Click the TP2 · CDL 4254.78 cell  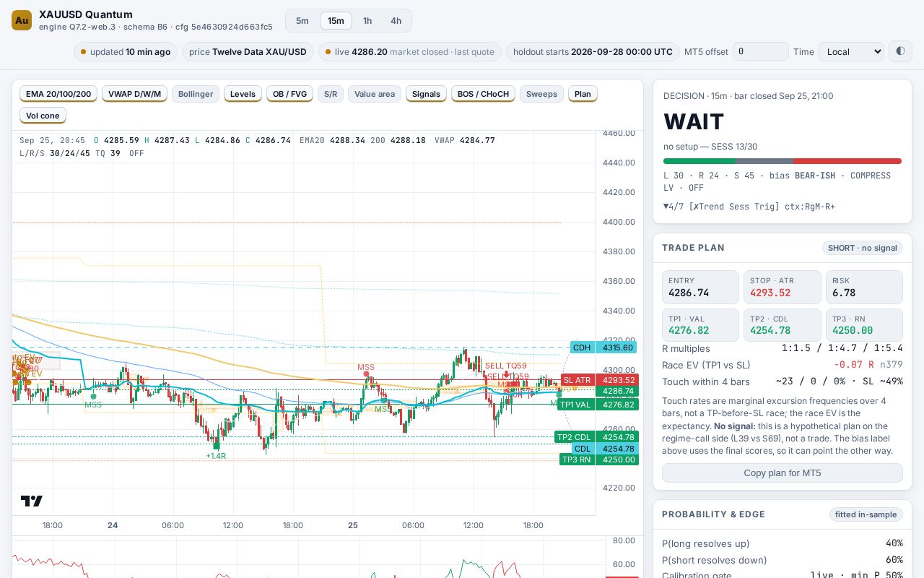[783, 325]
